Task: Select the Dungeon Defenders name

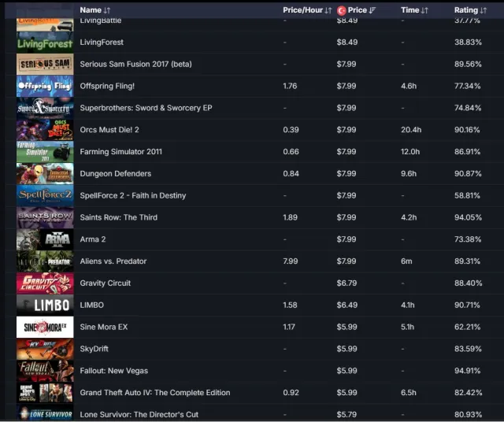Action: click(116, 173)
